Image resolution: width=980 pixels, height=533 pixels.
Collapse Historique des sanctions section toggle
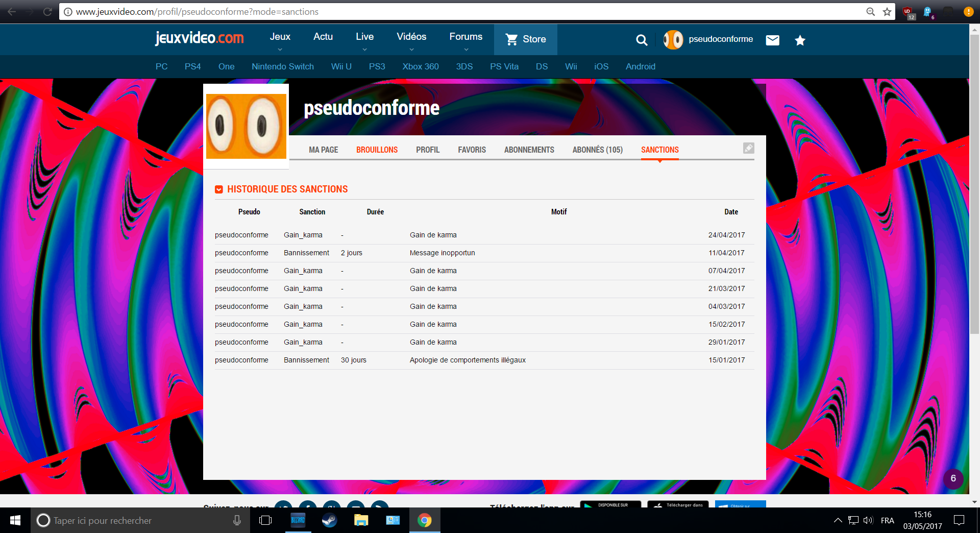219,189
